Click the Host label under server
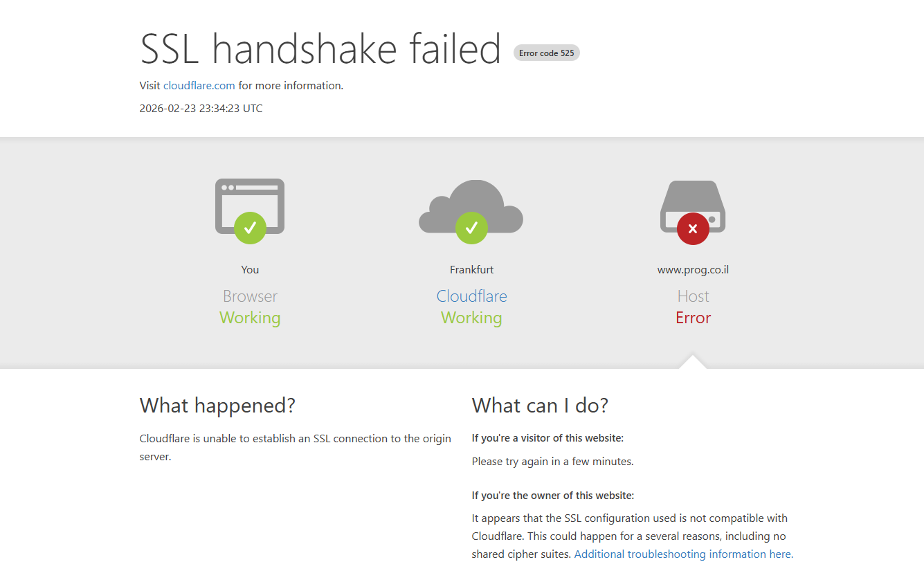Viewport: 924px width, 571px height. [693, 296]
